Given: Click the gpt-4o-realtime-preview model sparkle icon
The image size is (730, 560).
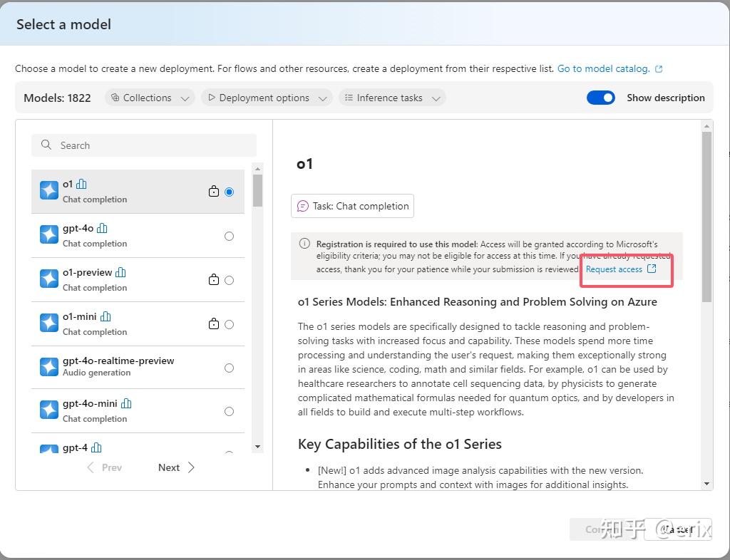Looking at the screenshot, I should click(x=49, y=367).
